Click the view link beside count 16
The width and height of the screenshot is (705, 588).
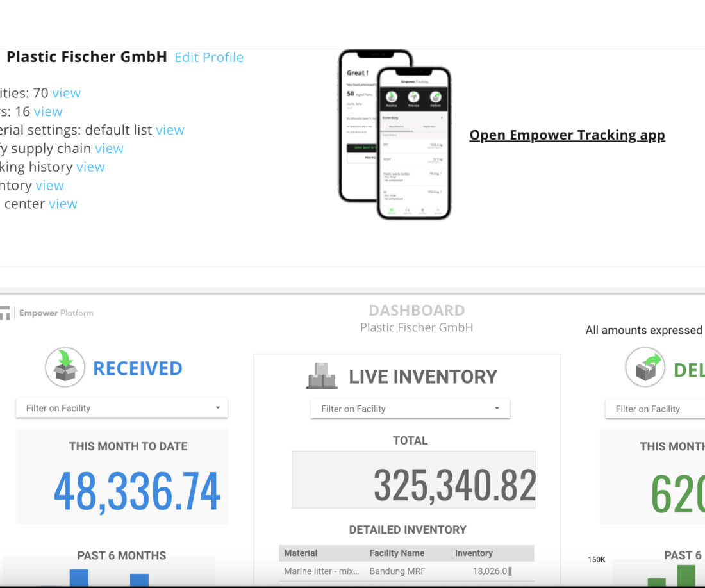pyautogui.click(x=48, y=111)
